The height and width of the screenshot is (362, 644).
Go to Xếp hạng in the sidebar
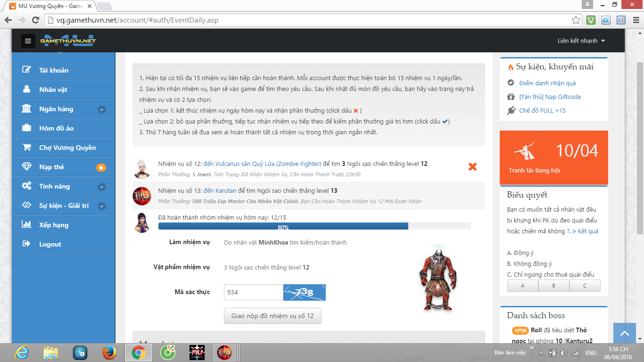(x=54, y=225)
